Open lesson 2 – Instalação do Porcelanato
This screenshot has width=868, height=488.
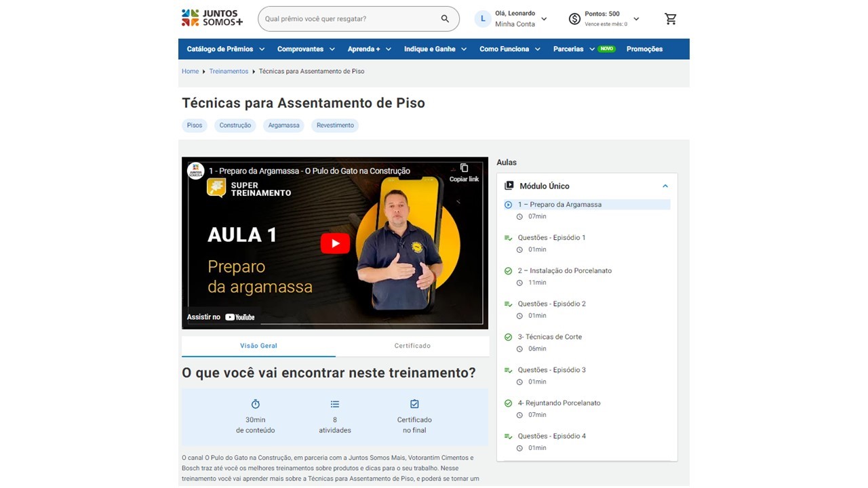pyautogui.click(x=565, y=271)
